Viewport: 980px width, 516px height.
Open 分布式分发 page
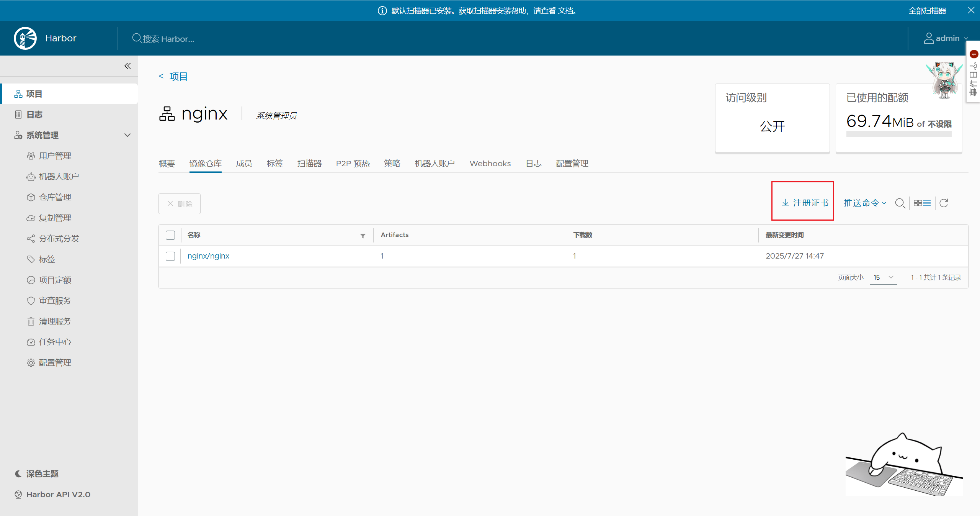click(59, 239)
